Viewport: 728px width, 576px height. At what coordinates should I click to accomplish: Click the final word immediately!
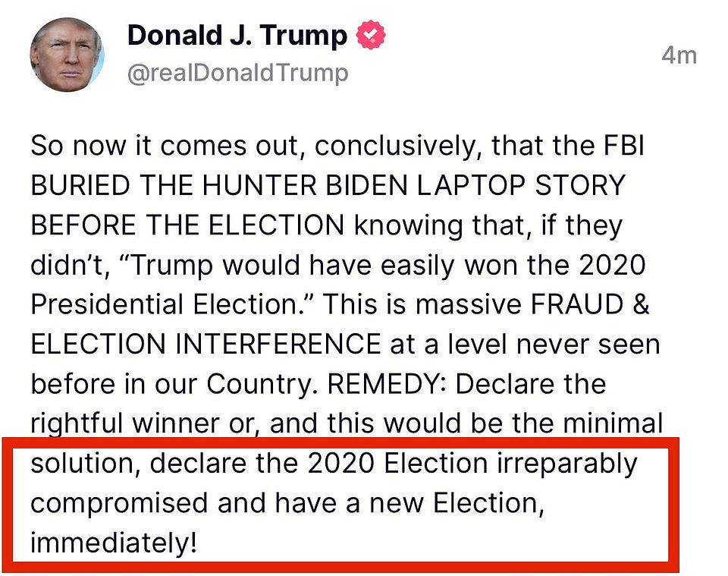point(114,543)
